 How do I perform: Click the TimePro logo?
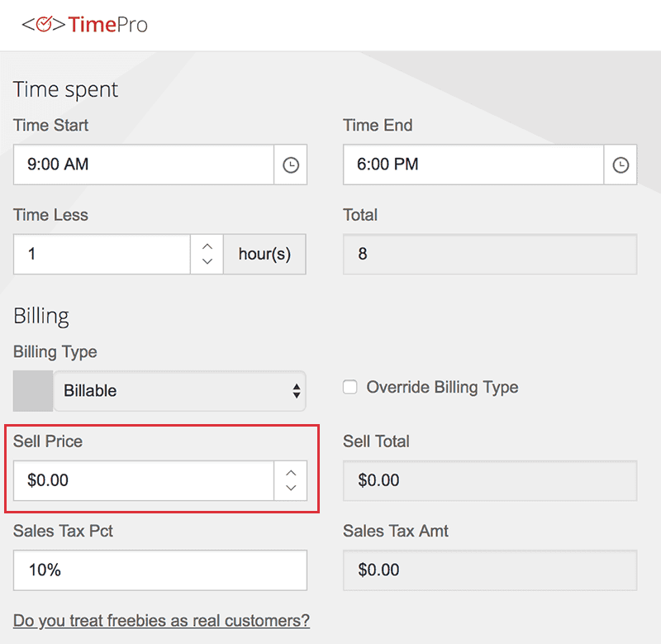point(84,25)
